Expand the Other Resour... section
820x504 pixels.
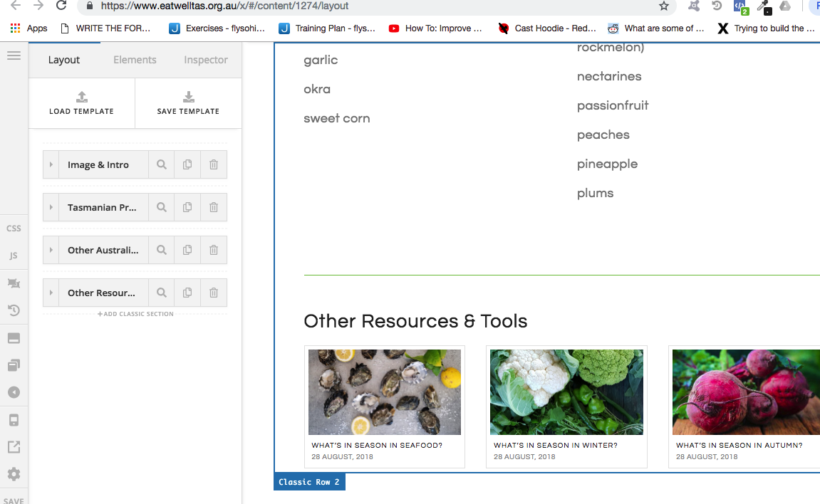pos(51,293)
